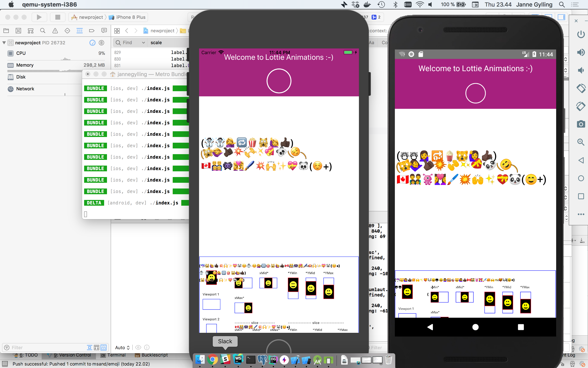This screenshot has height=368, width=588.
Task: Open the Test navigator diamond icon
Action: (x=67, y=31)
